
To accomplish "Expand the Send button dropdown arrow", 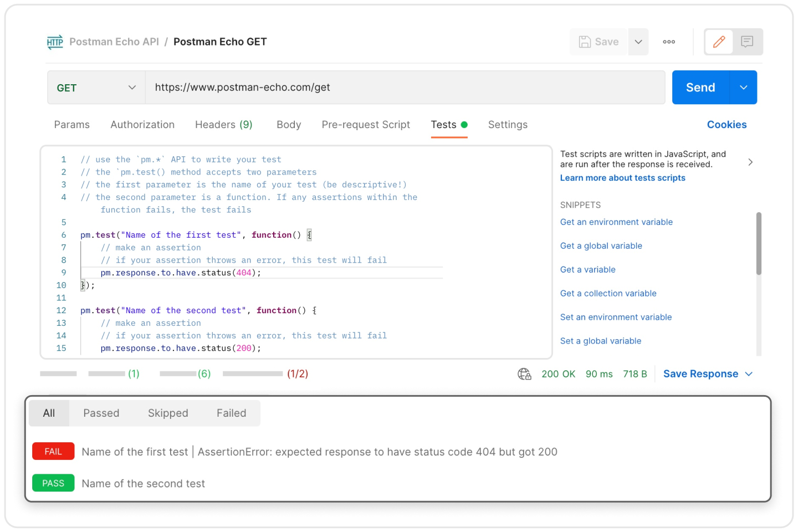I will (744, 87).
